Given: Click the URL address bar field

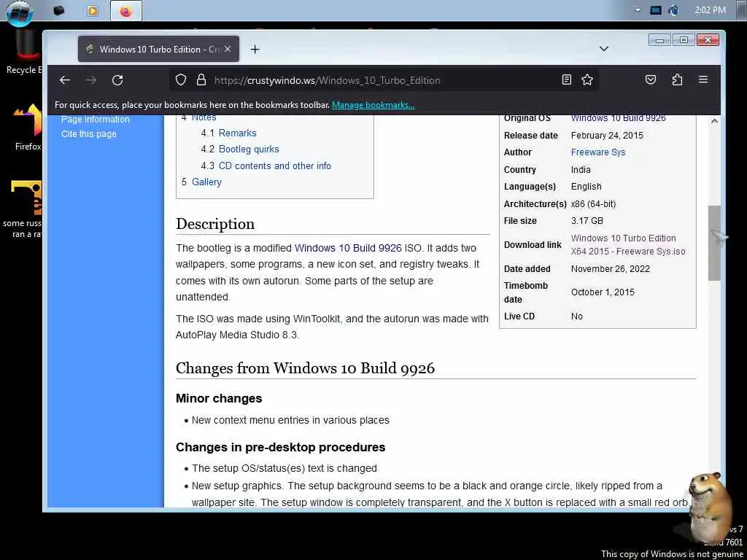Looking at the screenshot, I should pyautogui.click(x=384, y=80).
